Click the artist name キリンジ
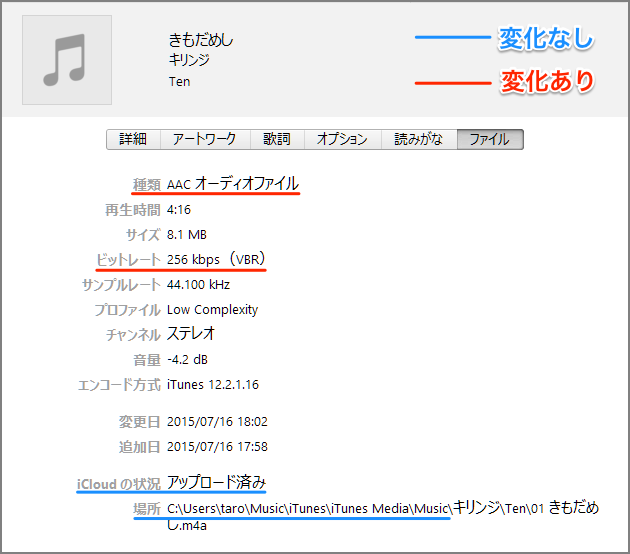The image size is (630, 554). coord(189,60)
